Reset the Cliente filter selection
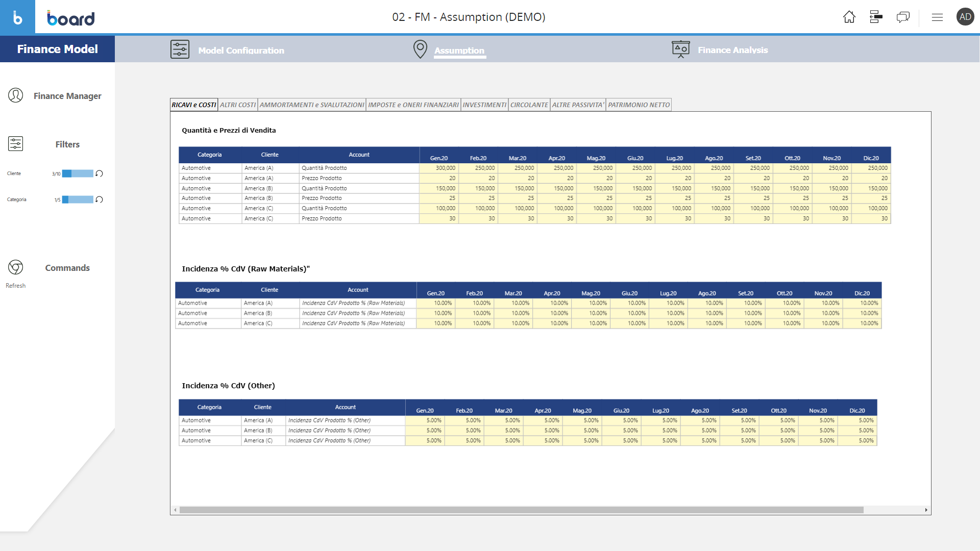The height and width of the screenshot is (551, 980). tap(100, 173)
